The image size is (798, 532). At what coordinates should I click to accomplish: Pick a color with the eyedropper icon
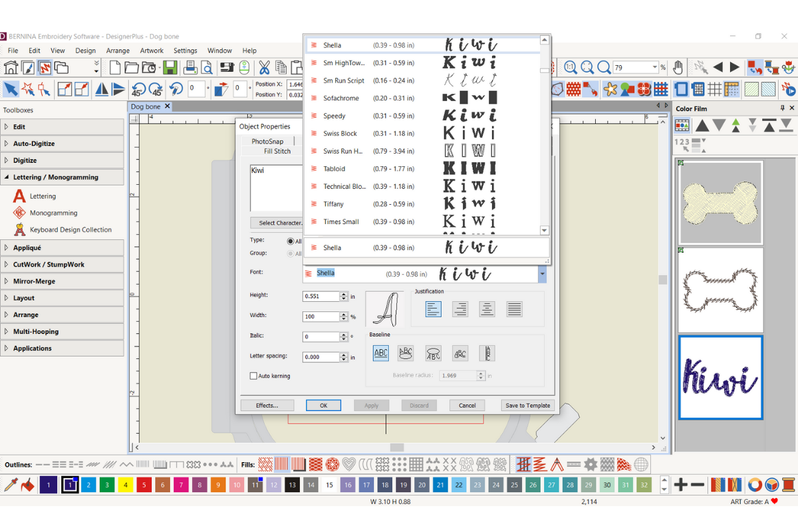[11, 485]
